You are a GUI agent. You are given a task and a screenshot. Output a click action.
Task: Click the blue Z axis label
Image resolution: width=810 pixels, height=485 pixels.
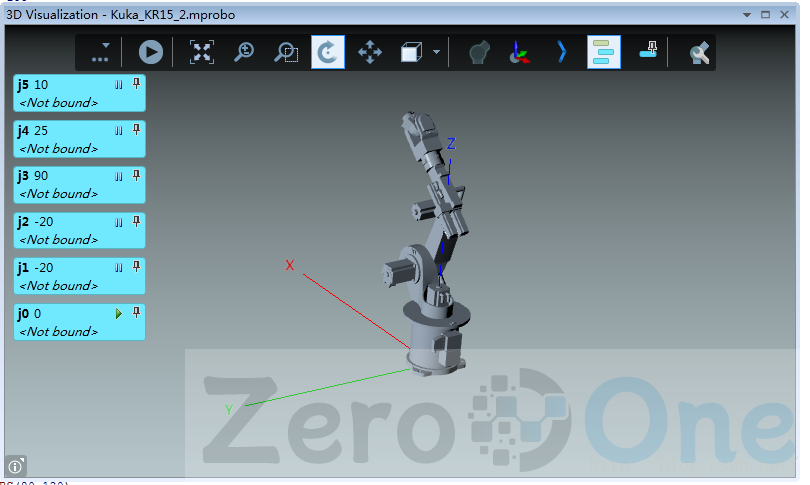(x=451, y=144)
